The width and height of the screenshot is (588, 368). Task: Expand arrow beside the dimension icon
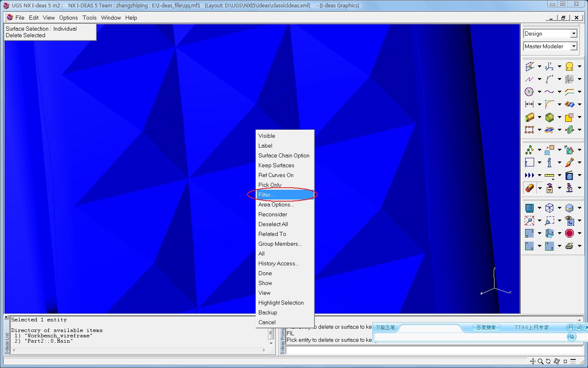click(x=539, y=105)
